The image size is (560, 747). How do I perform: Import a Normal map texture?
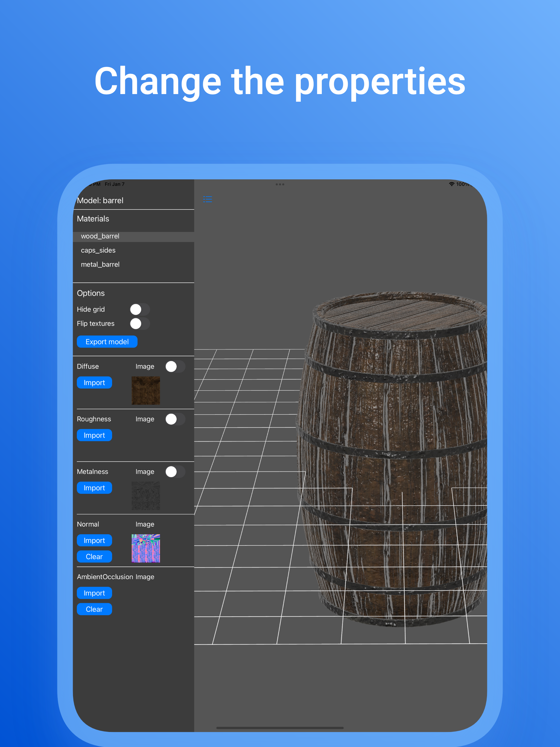(94, 541)
